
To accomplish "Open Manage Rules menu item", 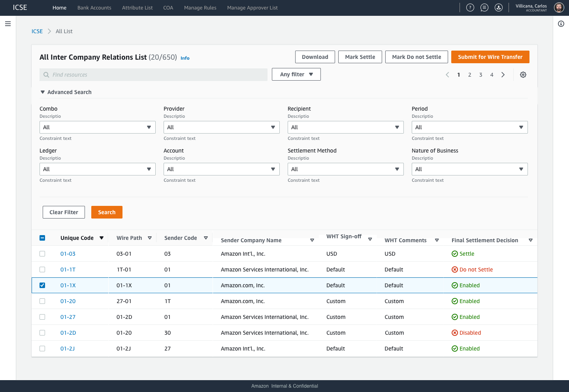I will [200, 8].
